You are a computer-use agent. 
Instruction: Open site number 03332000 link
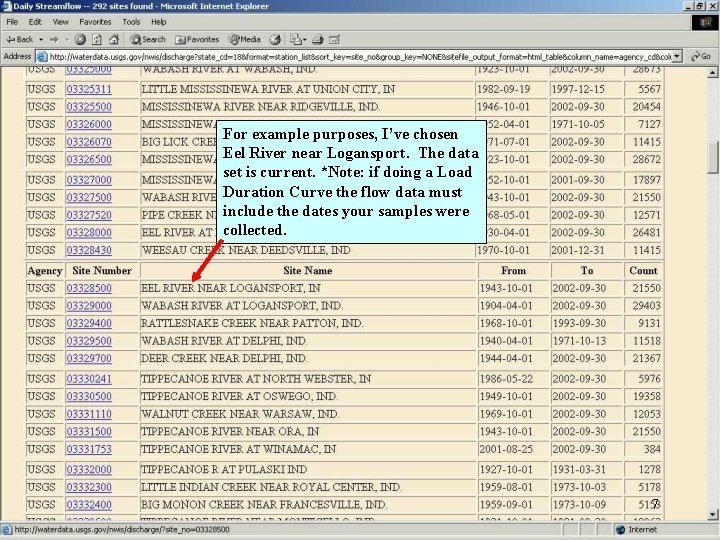coord(89,469)
